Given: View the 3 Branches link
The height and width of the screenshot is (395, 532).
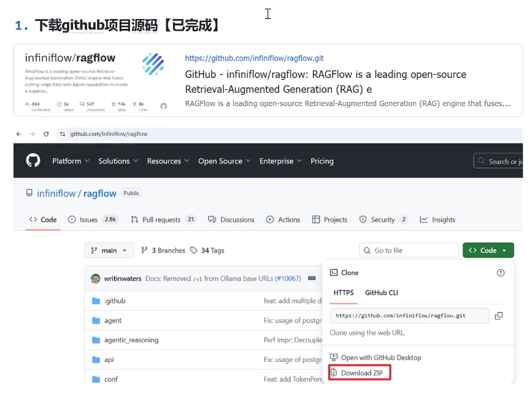Looking at the screenshot, I should tap(163, 250).
